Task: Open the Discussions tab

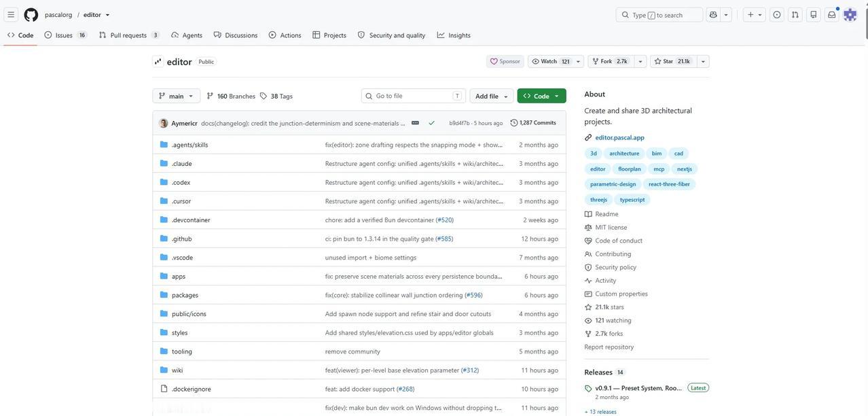Action: click(236, 35)
